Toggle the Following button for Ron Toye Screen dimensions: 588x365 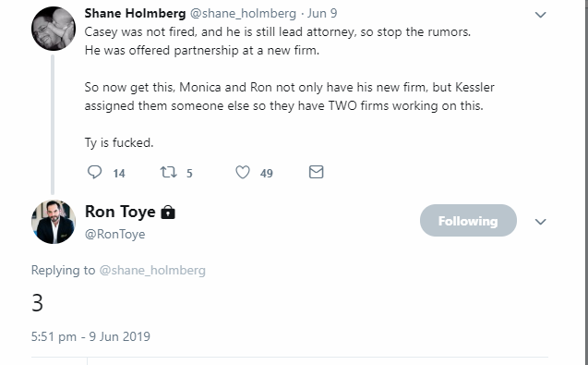pos(468,221)
